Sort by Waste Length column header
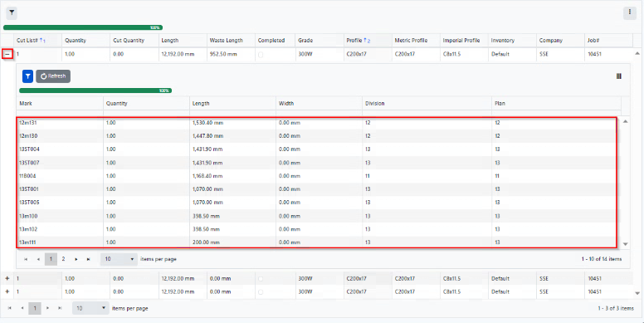The width and height of the screenshot is (644, 323). (231, 41)
